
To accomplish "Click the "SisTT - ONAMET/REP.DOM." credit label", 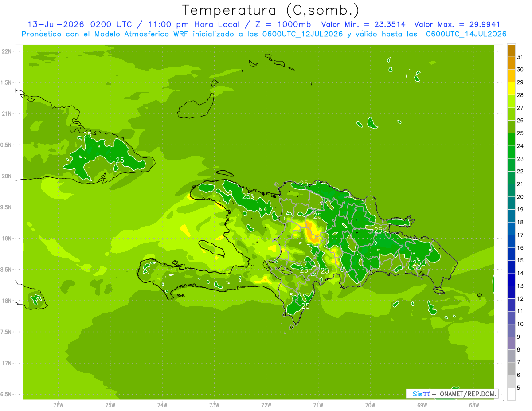I will click(x=452, y=394).
